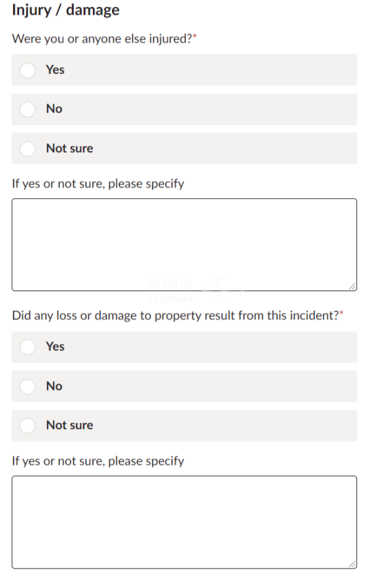Click the 'Were you or anyone else injured?' label
Viewport: 392px width, 578px height.
pos(102,39)
